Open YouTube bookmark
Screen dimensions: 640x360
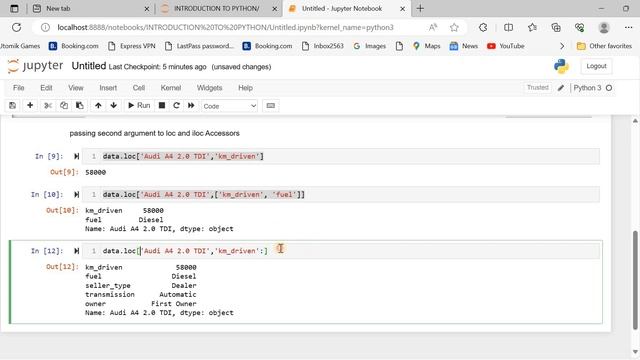click(x=506, y=46)
